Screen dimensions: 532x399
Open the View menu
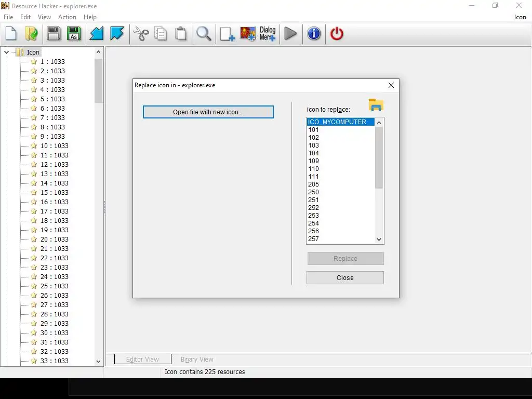pos(44,17)
